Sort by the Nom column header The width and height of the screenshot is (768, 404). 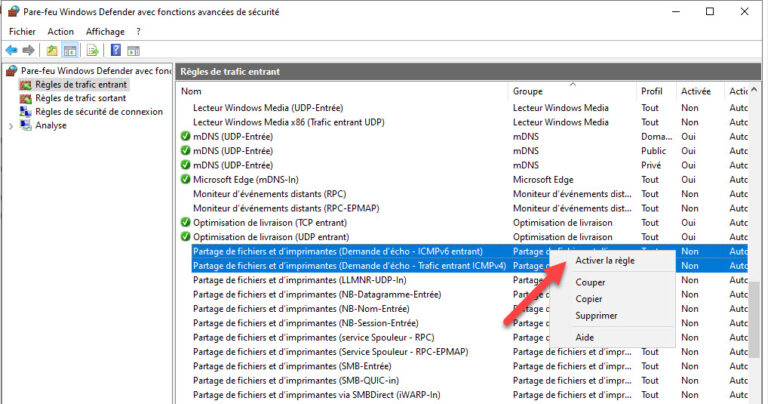click(x=190, y=91)
